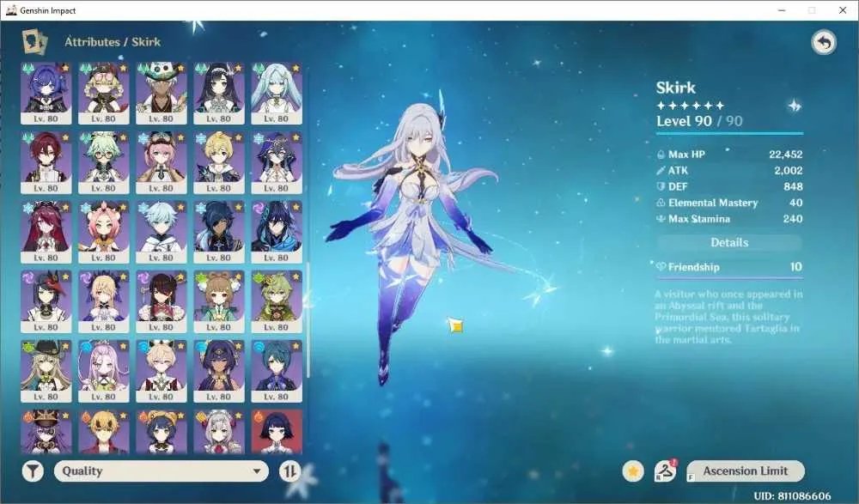Select Diona with pink cat ears

point(104,233)
